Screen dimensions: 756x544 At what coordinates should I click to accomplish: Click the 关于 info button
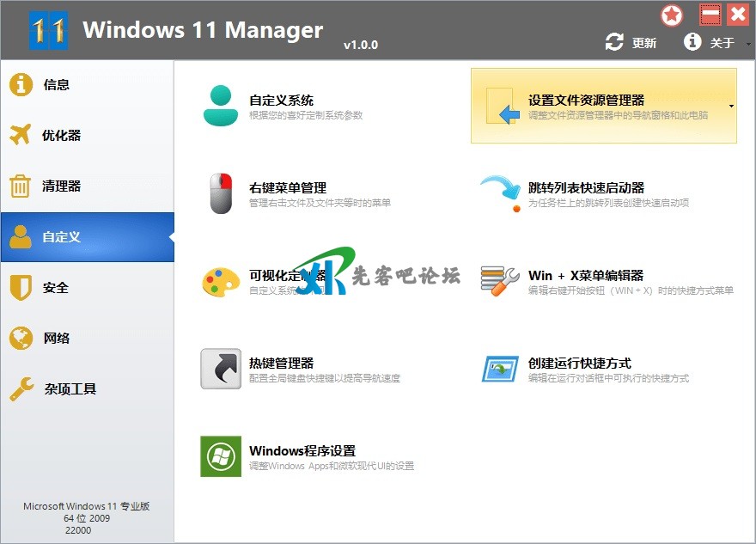[710, 42]
